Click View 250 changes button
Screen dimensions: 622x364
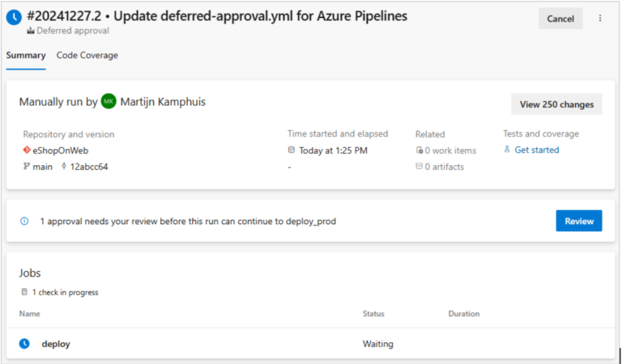(x=556, y=104)
